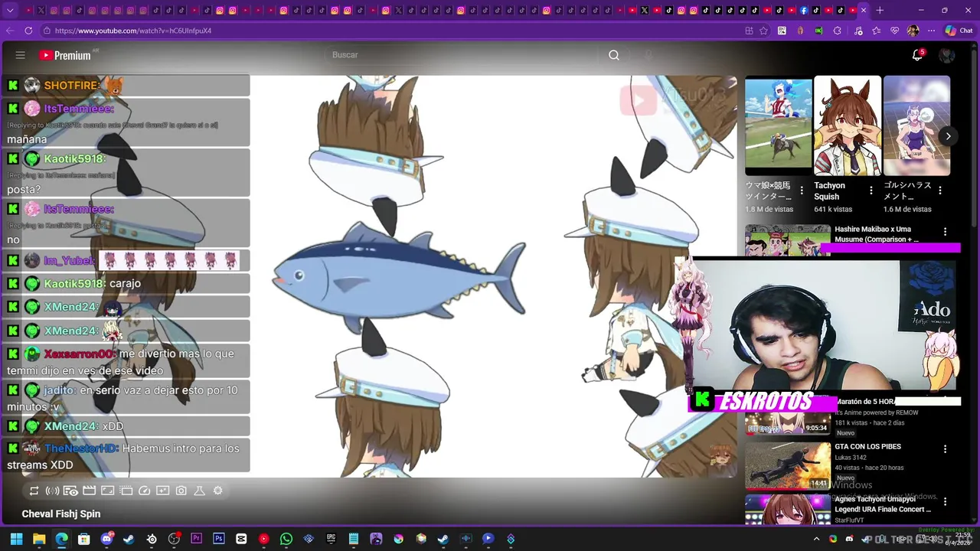Open the Copilot Chat button

point(959,31)
